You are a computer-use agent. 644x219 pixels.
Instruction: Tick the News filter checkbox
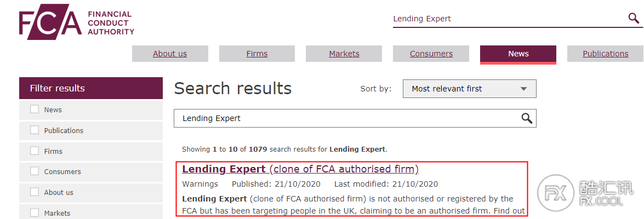click(35, 109)
